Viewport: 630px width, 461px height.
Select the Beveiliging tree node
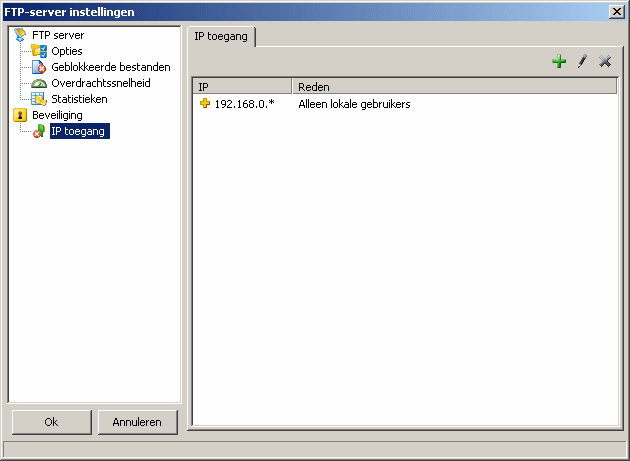pos(57,115)
